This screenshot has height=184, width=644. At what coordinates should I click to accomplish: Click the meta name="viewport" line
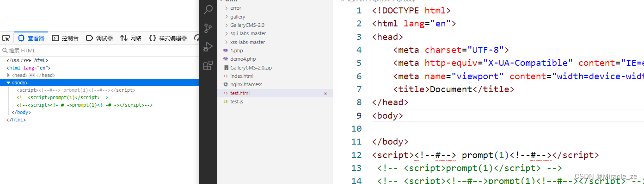coord(518,76)
